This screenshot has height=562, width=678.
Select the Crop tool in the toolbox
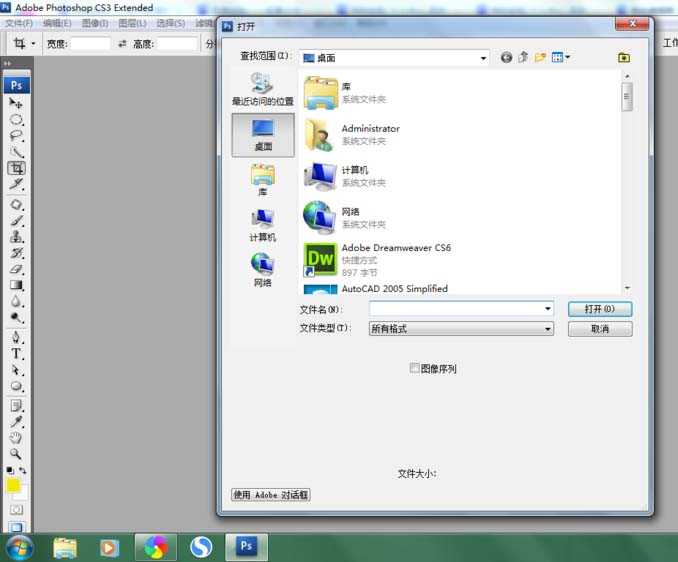16,168
